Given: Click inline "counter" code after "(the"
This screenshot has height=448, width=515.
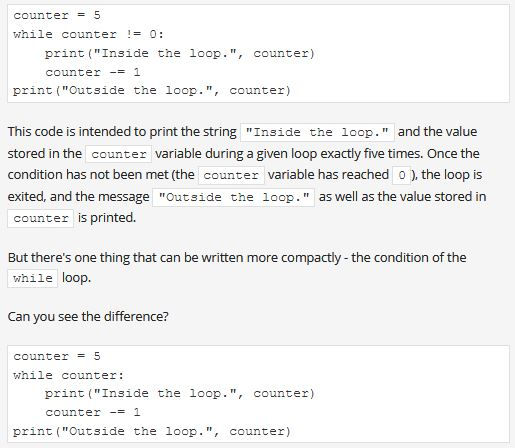Looking at the screenshot, I should pos(231,175).
